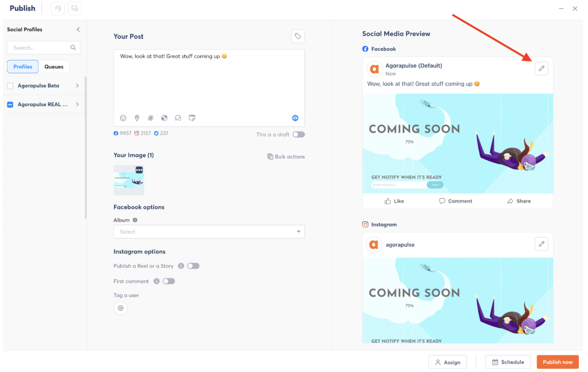Open the Album Select dropdown
The image size is (588, 372).
point(209,232)
